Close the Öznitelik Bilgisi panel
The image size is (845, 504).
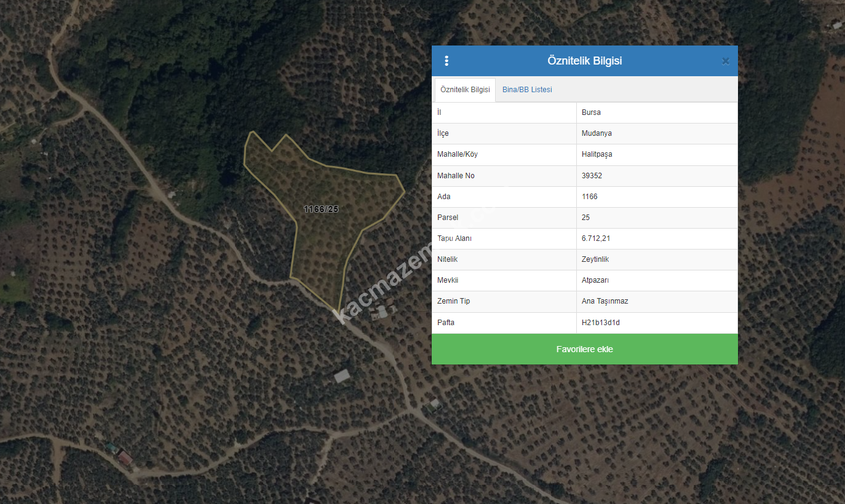coord(725,61)
